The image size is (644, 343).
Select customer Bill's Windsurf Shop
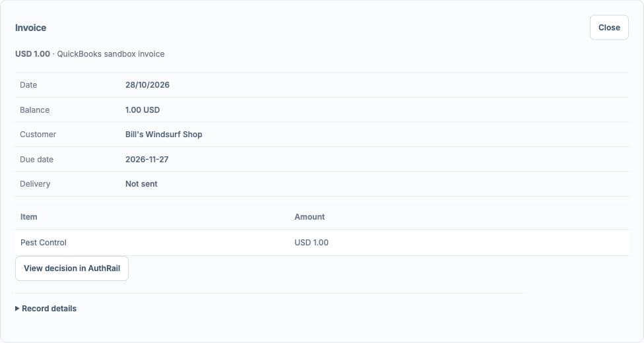pyautogui.click(x=164, y=135)
